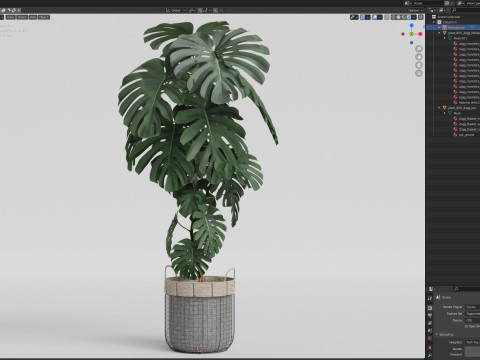Image resolution: width=480 pixels, height=360 pixels.
Task: Switch to material preview shading
Action: 404,17
